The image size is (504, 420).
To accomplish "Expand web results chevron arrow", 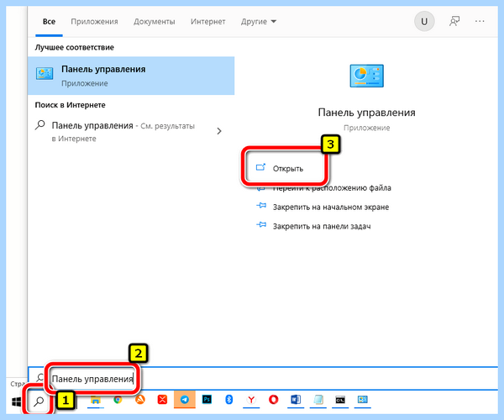I will click(219, 131).
